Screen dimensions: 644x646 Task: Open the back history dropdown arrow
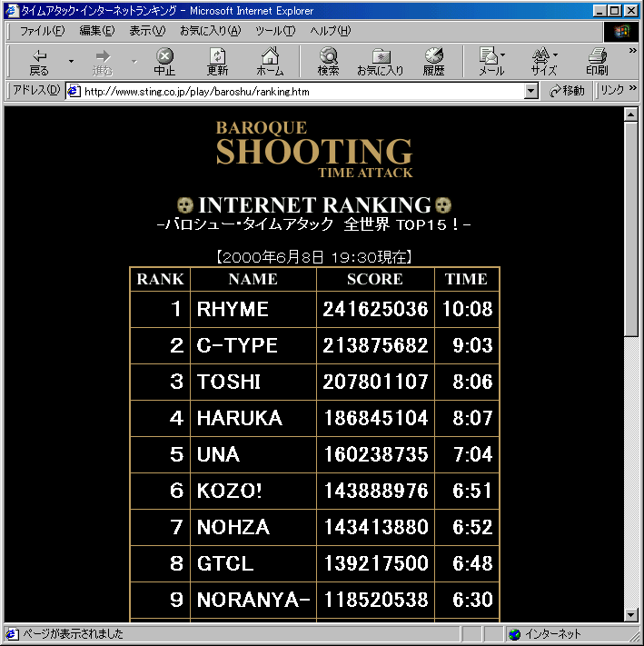[x=71, y=62]
